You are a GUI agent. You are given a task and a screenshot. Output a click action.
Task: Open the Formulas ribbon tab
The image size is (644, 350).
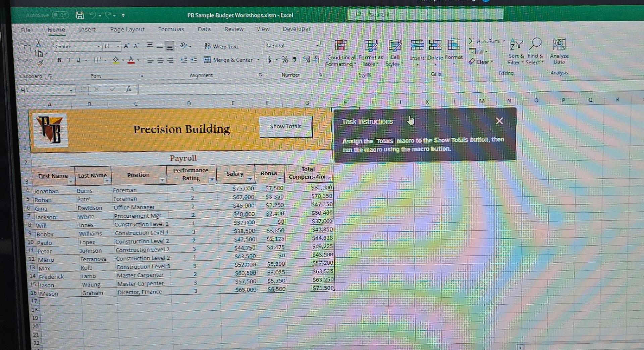(171, 29)
